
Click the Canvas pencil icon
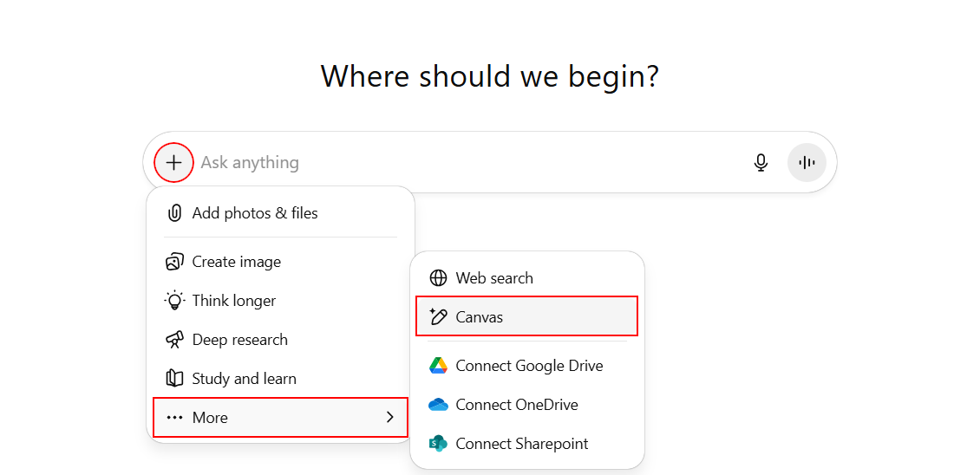(439, 317)
